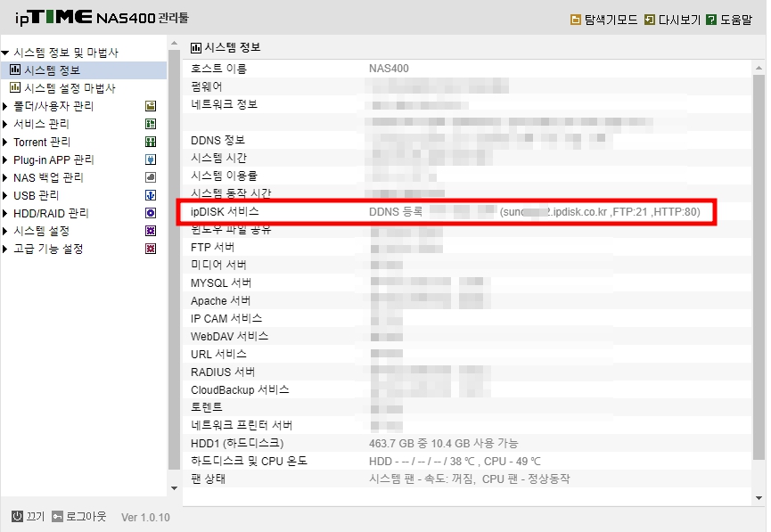Click the Plug-in APP 관리 plug icon
The width and height of the screenshot is (771, 532).
click(151, 160)
